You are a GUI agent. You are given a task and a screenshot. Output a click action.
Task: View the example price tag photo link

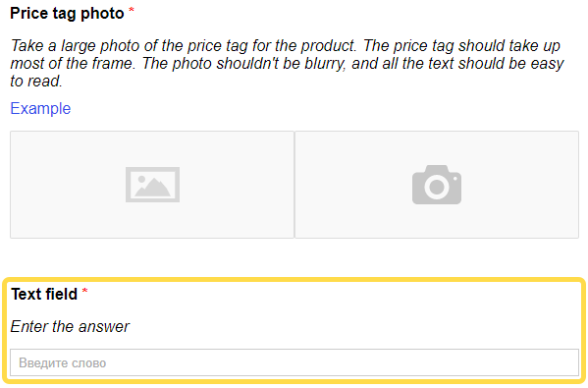click(40, 108)
